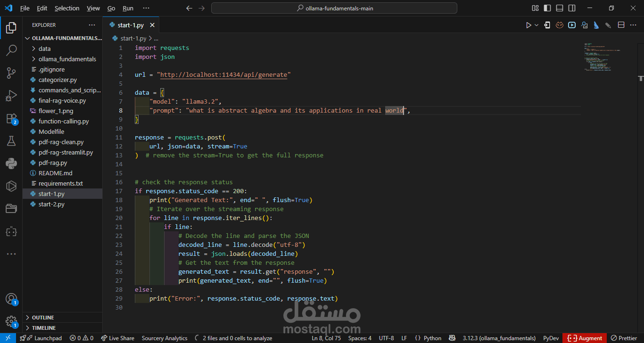Expand the OUTLINE section
Image resolution: width=644 pixels, height=343 pixels.
click(63, 318)
